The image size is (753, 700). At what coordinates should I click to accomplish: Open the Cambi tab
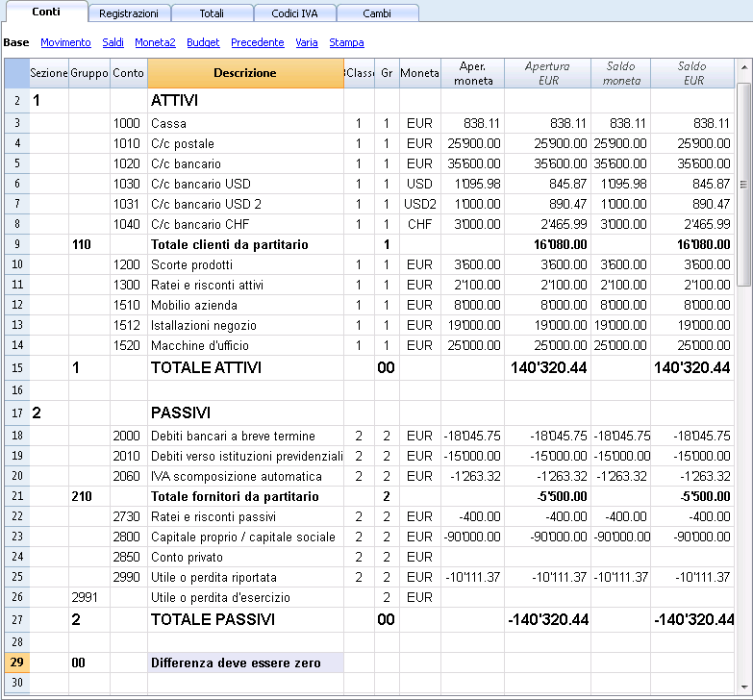(x=377, y=13)
